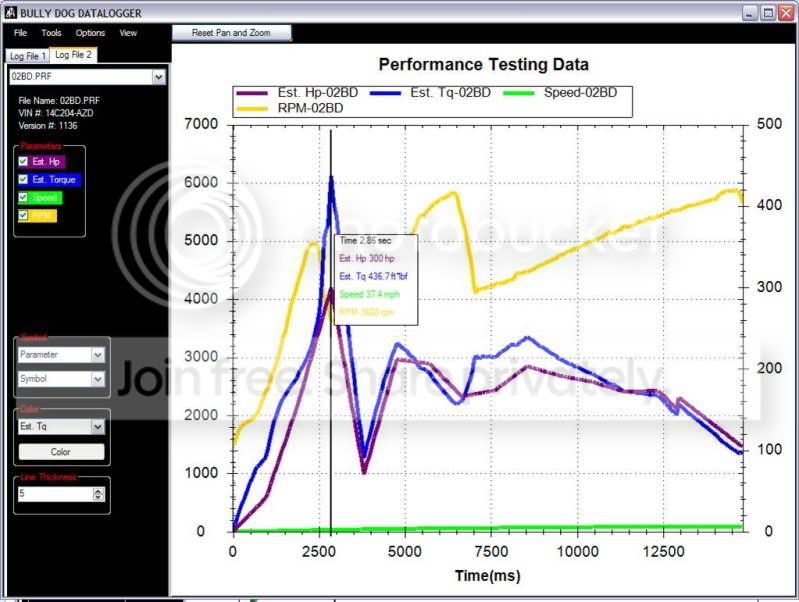Click the Color button
Viewport: 799px width, 602px height.
click(61, 452)
